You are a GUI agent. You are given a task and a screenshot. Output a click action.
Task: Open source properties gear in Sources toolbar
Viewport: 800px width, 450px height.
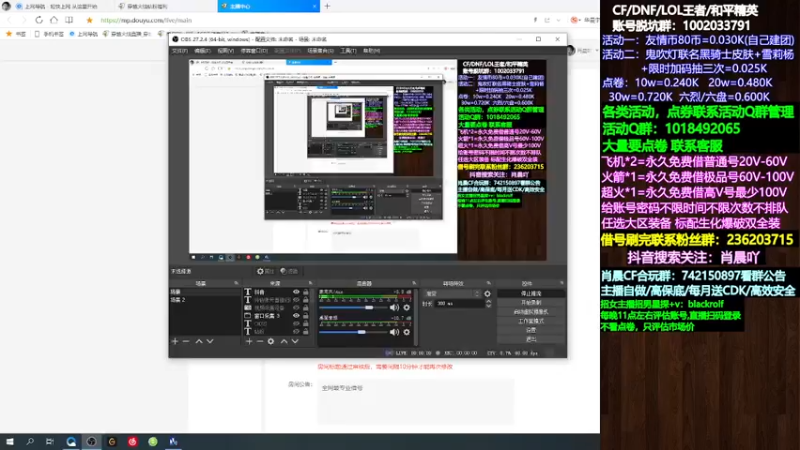(x=271, y=341)
